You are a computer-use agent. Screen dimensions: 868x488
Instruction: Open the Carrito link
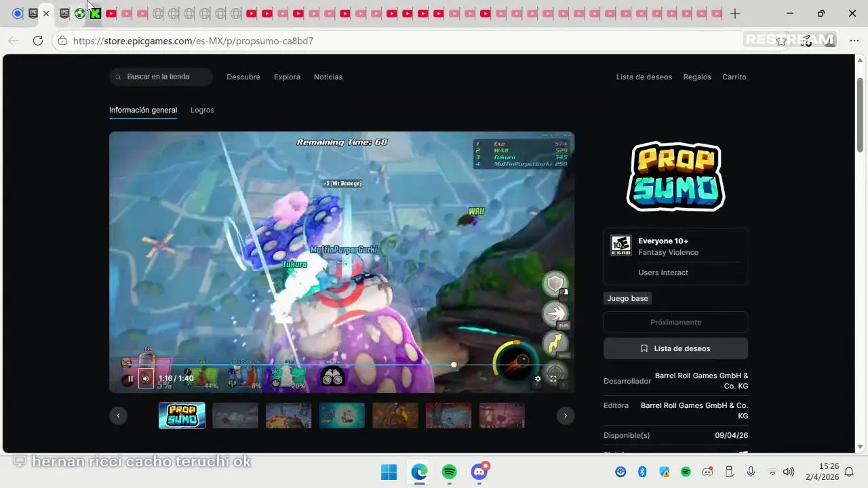point(734,77)
